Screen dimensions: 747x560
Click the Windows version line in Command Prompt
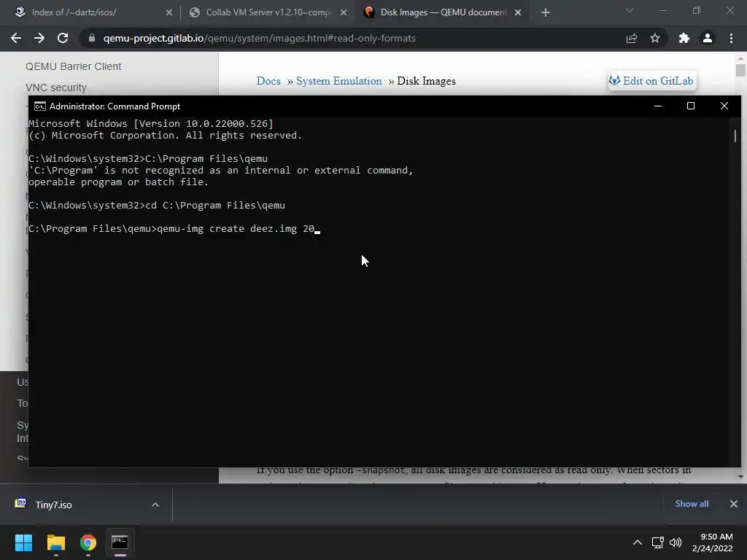(150, 124)
